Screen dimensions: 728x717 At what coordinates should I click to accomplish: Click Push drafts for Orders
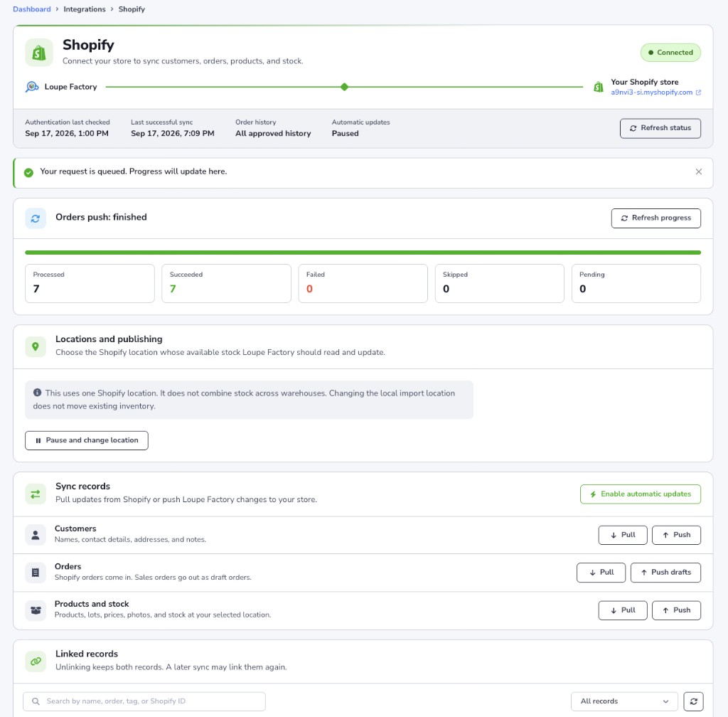(x=665, y=573)
